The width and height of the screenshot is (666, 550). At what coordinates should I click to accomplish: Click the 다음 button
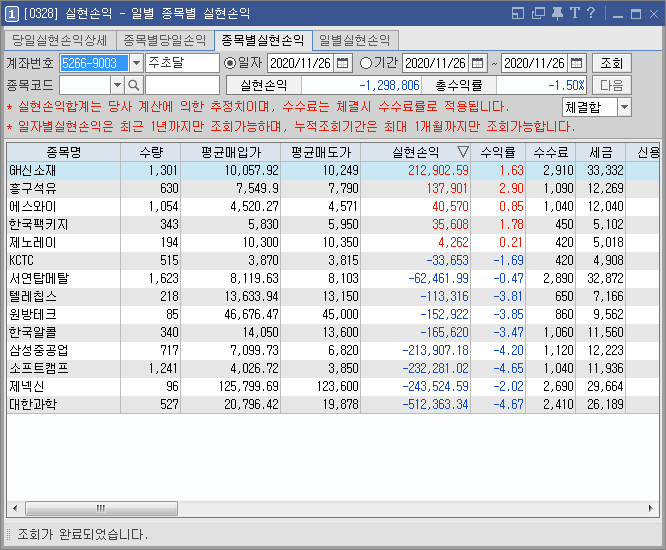point(611,85)
